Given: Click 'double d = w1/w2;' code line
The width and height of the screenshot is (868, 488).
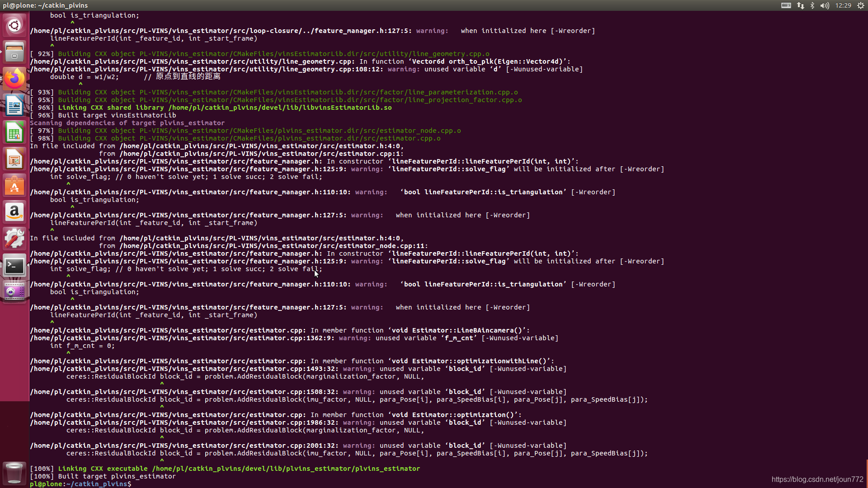Looking at the screenshot, I should tap(85, 77).
